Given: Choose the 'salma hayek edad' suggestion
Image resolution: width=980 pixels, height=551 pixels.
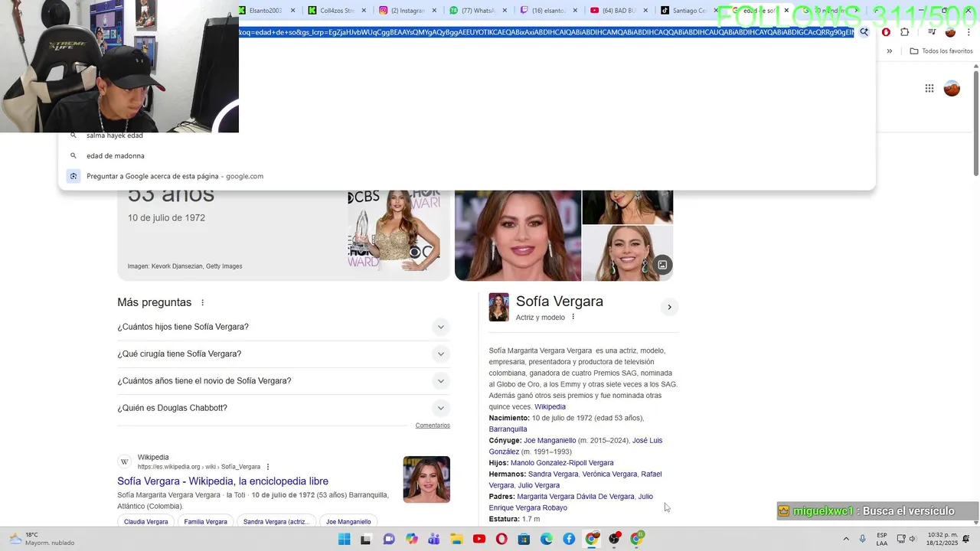Looking at the screenshot, I should tap(115, 135).
